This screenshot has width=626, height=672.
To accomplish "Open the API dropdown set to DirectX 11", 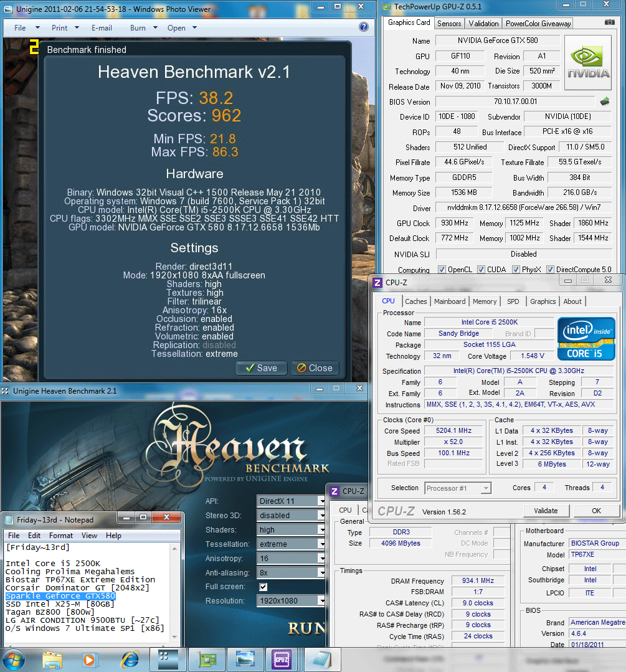I will 291,501.
